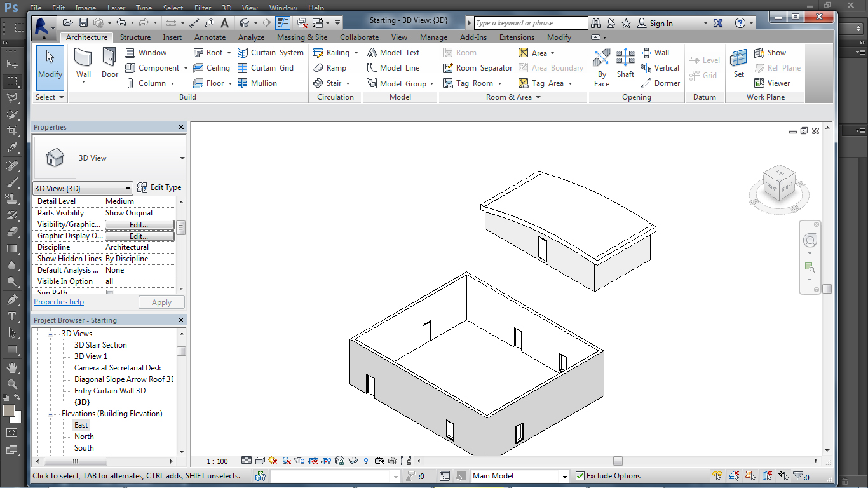Viewport: 868px width, 488px height.
Task: Select the Curtain Grid tool
Action: tap(266, 68)
